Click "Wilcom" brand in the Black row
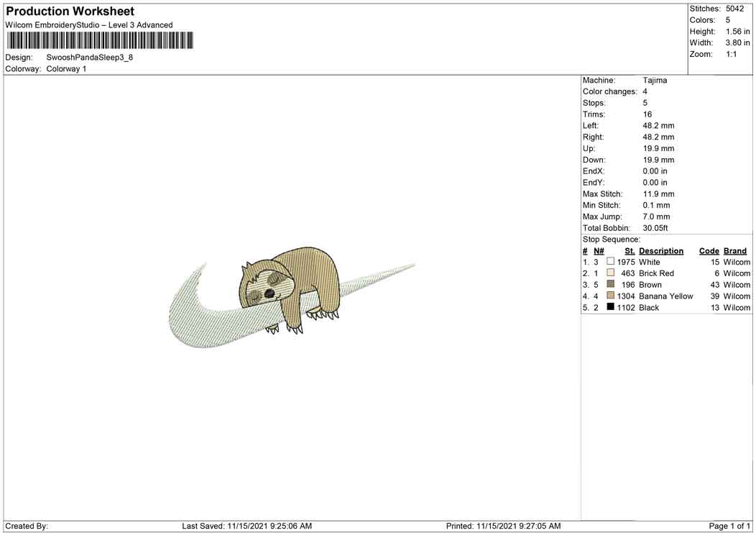756x533 pixels. 737,308
